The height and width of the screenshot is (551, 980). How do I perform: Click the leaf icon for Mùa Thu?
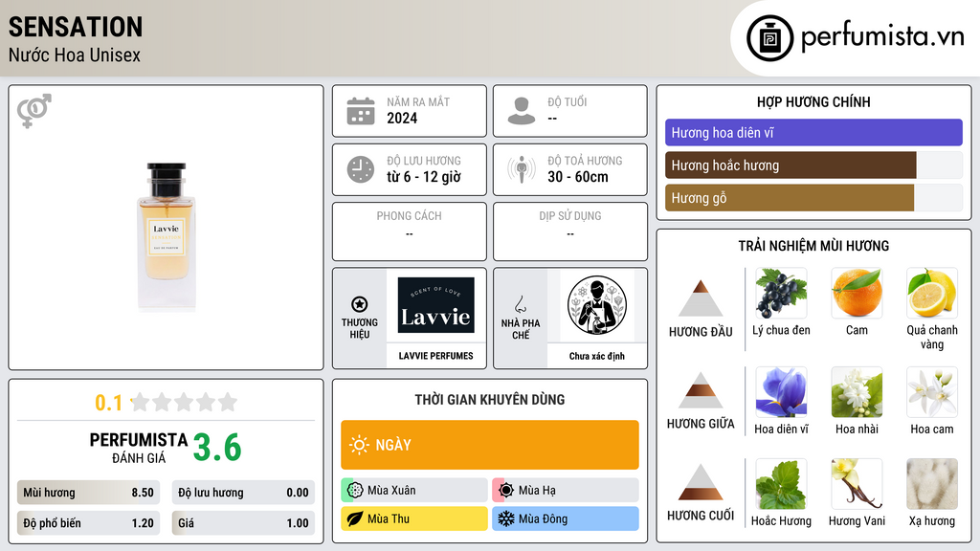[x=355, y=518]
